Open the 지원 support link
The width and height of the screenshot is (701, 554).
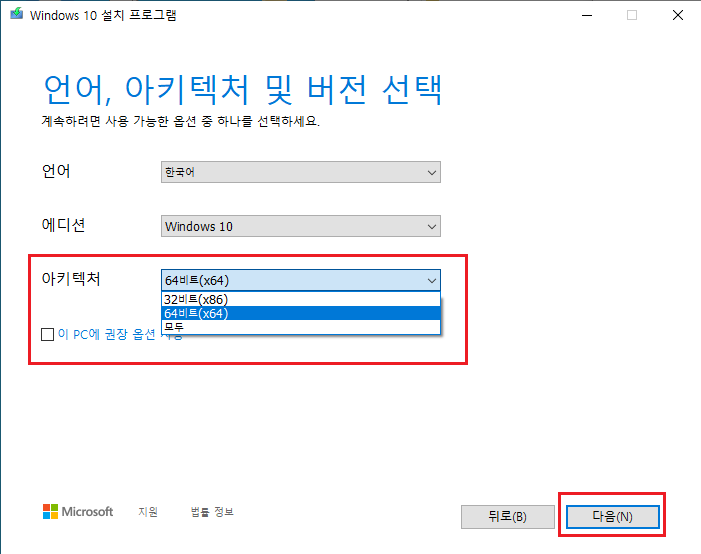148,512
